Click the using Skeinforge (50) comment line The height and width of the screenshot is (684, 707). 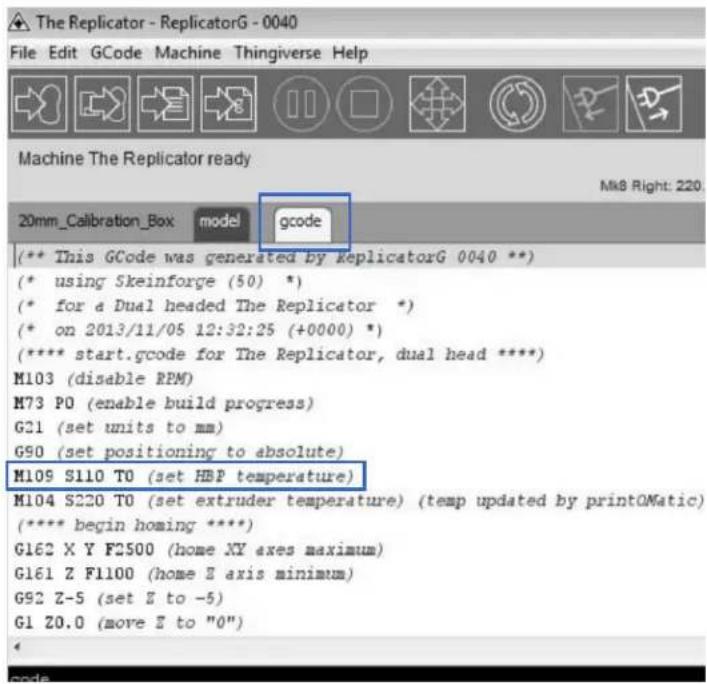point(159,281)
